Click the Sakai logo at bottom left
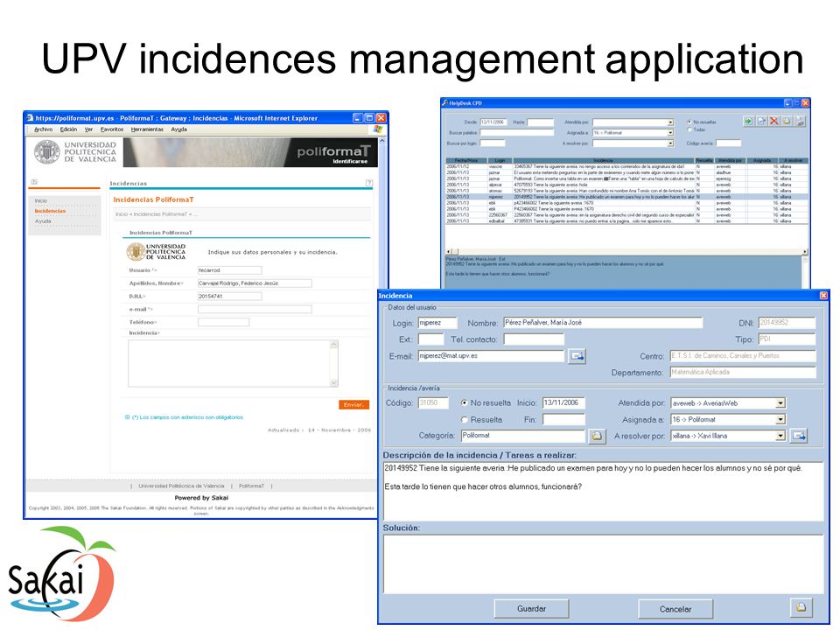This screenshot has width=840, height=630. click(x=61, y=574)
